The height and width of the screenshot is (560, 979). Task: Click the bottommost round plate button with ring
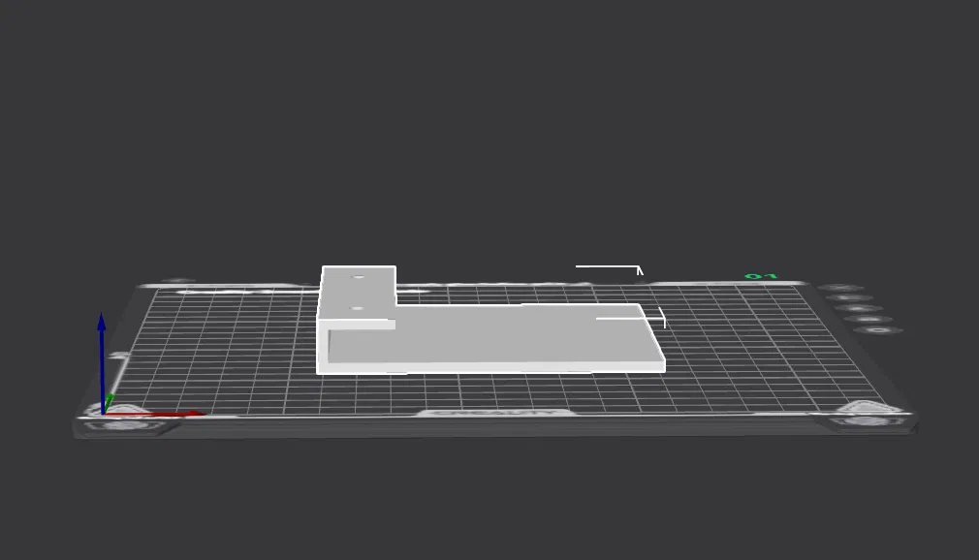tap(878, 329)
